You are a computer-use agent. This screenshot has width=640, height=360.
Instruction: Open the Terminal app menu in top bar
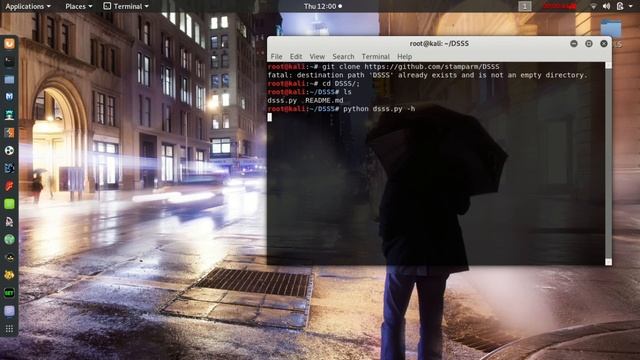click(126, 7)
